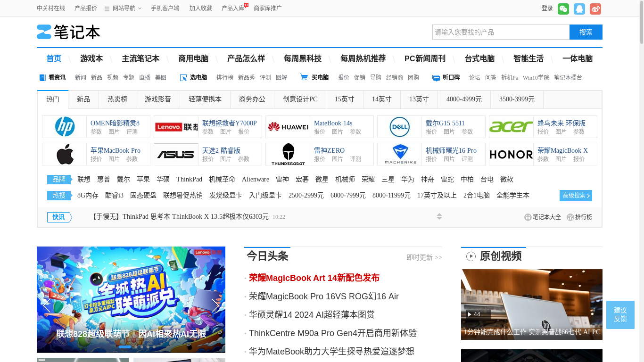Click the Lenovo 828 banner image

coord(131,300)
